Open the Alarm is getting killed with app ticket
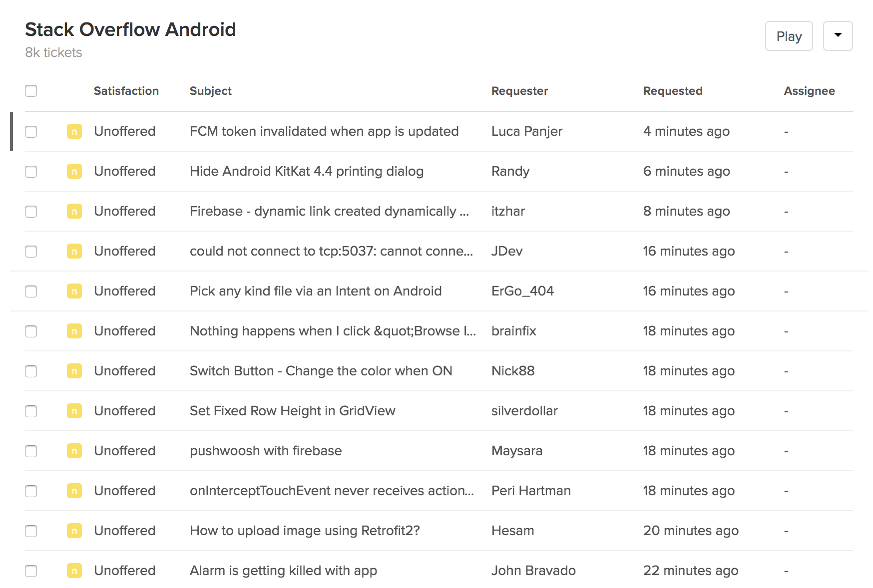This screenshot has width=873, height=588. tap(283, 571)
